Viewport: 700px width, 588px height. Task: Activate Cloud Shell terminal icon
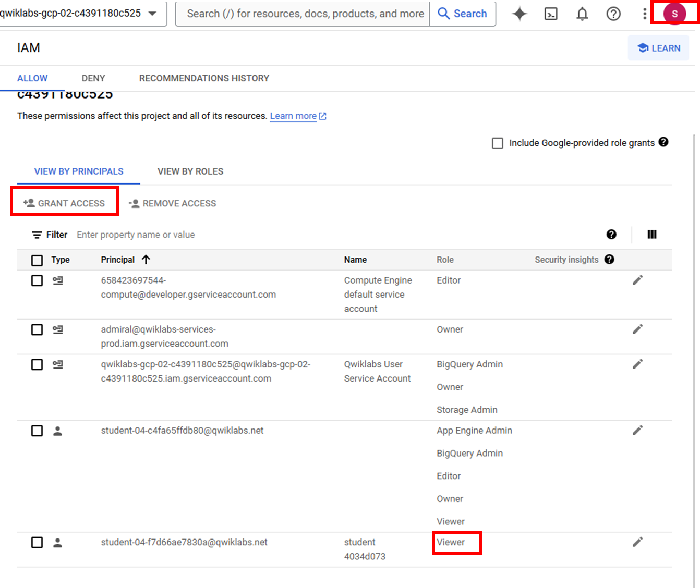click(551, 14)
